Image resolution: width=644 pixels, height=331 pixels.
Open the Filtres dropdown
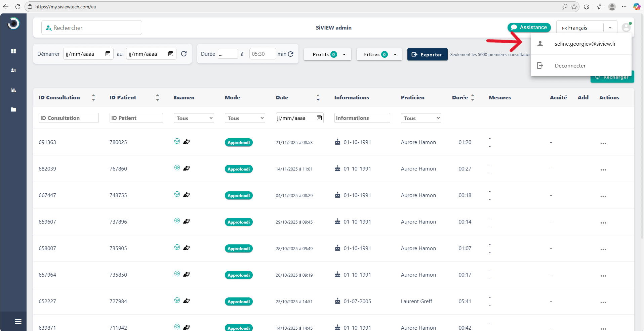(378, 54)
